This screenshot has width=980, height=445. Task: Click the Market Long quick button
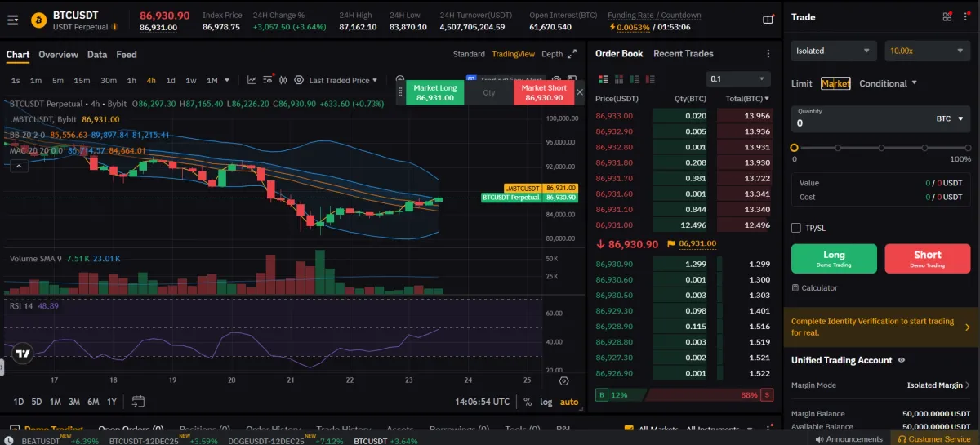434,92
